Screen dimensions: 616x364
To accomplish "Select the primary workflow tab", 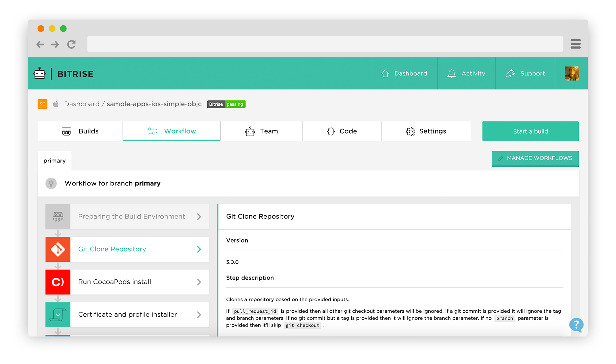I will tap(55, 161).
